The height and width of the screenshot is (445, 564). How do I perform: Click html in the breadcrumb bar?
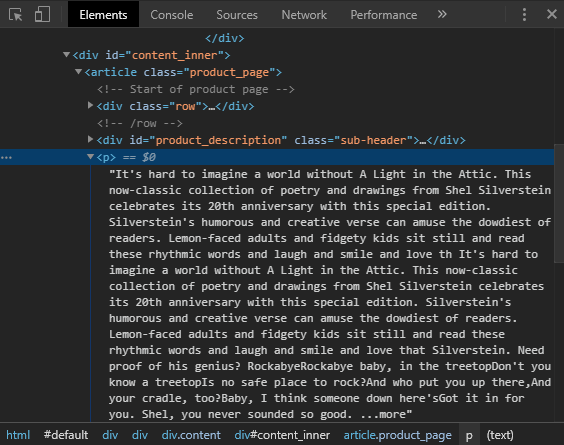coord(18,435)
